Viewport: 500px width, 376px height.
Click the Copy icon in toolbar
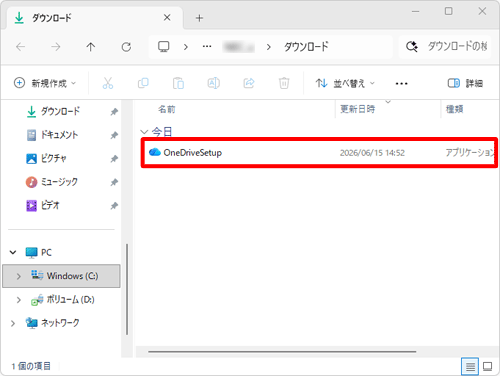pos(143,83)
